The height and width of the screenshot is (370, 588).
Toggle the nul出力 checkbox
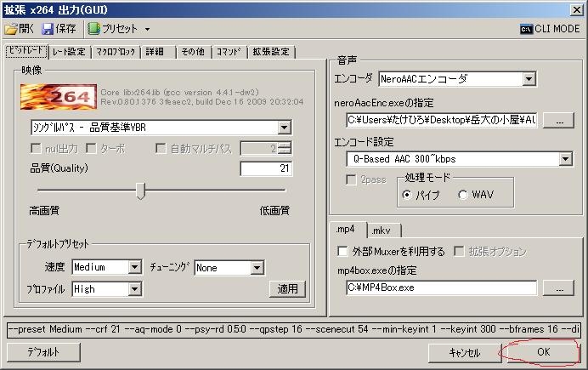(x=36, y=149)
